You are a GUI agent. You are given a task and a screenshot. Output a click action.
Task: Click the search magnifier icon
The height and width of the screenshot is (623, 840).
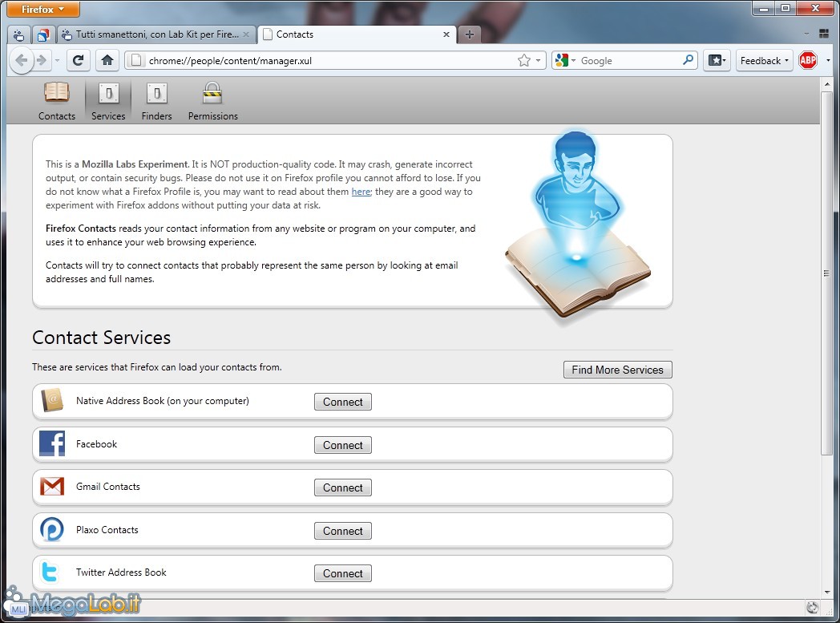pos(689,60)
